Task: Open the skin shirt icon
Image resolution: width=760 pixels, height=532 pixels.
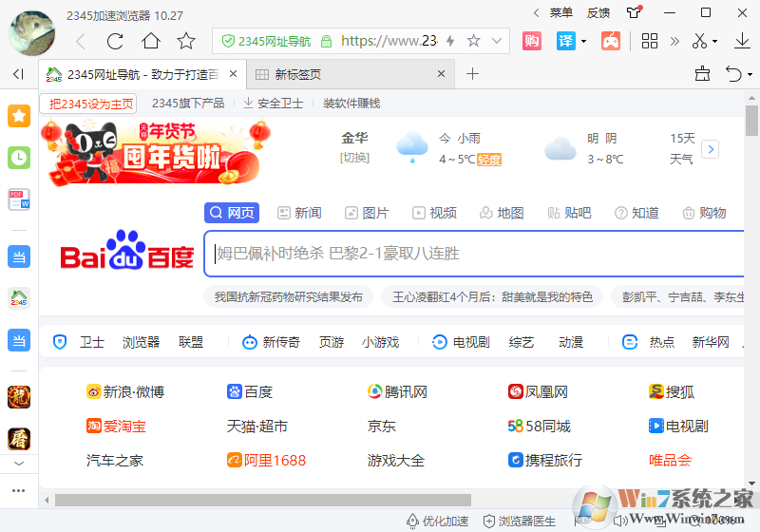Action: tap(634, 12)
